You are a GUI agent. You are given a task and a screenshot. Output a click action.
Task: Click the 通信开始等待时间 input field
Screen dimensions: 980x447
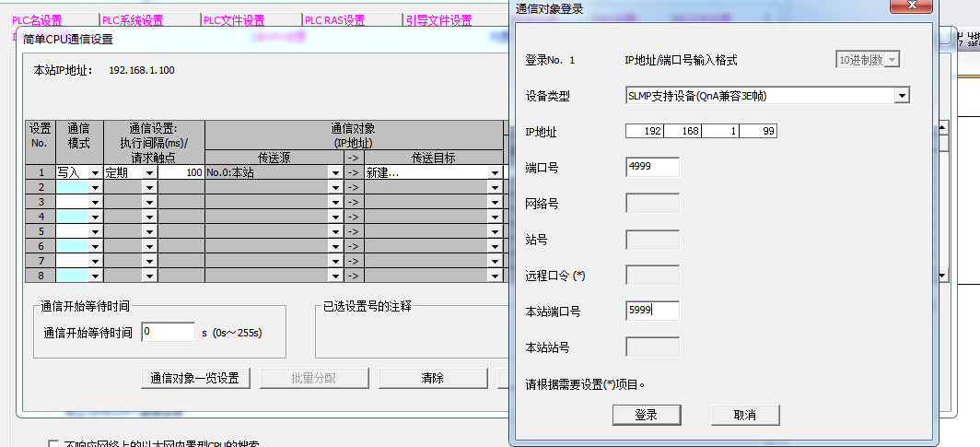(167, 332)
